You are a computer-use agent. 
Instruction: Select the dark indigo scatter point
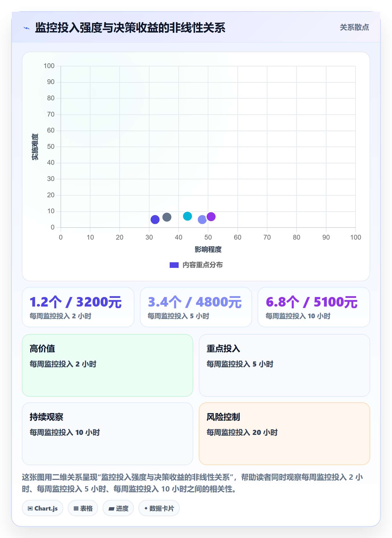click(155, 220)
